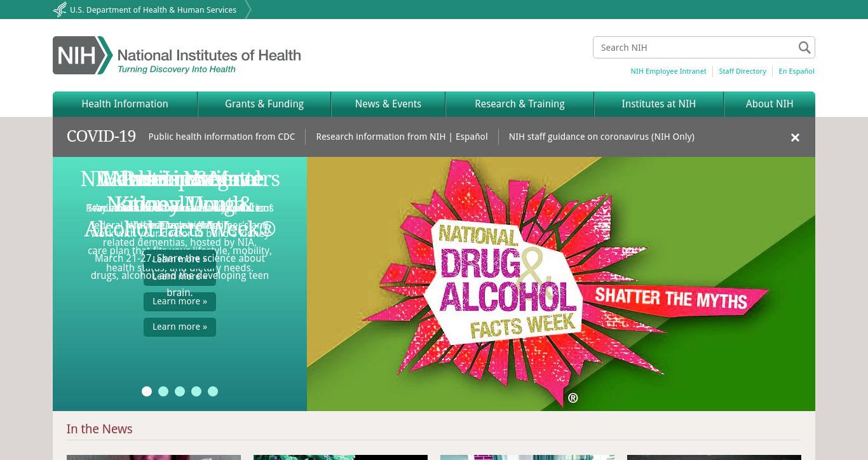Select the second carousel slide dot

pos(163,391)
